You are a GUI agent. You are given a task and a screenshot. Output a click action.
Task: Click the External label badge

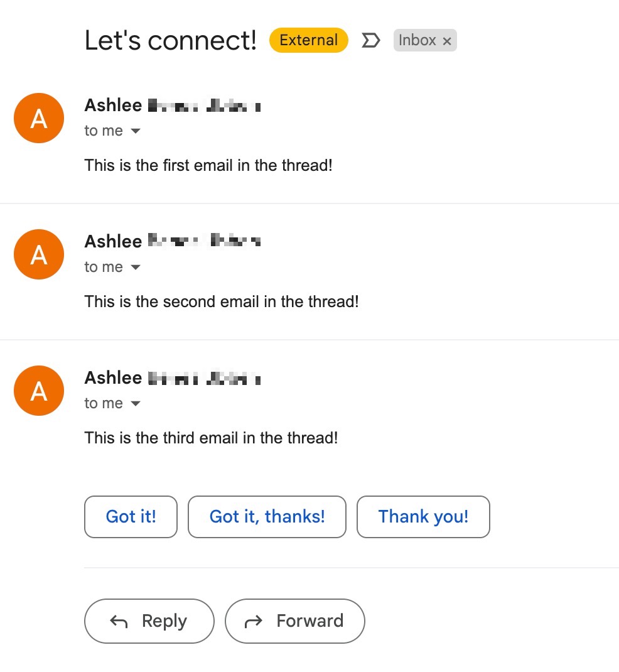[x=308, y=40]
